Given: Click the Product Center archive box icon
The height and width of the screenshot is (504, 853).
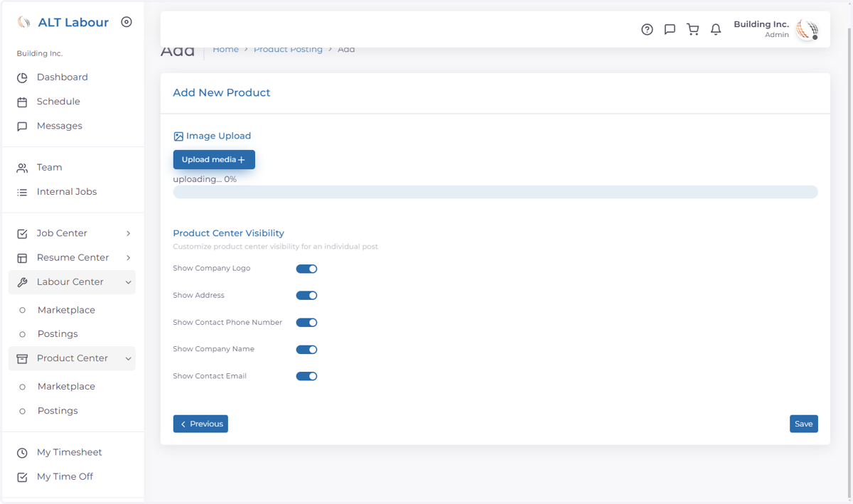Looking at the screenshot, I should [x=22, y=358].
